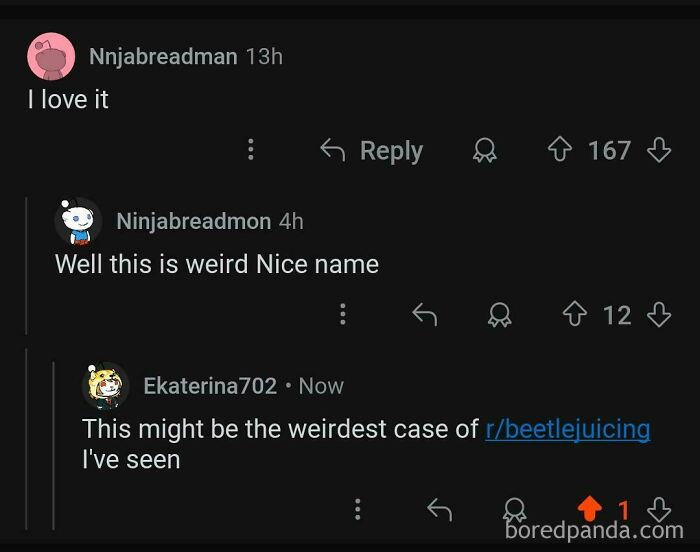Screen dimensions: 700x552
Task: Open overflow menu on Ninjabreadmon's comment
Action: pyautogui.click(x=343, y=315)
